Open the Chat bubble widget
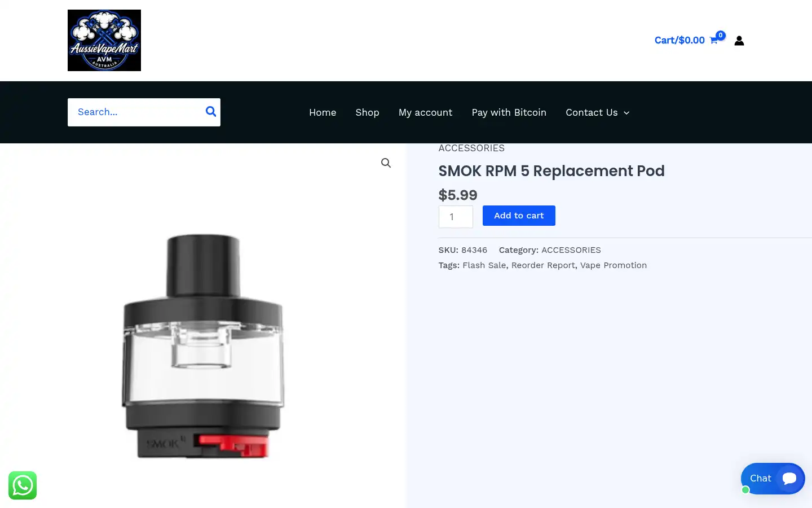812x508 pixels. pos(773,479)
